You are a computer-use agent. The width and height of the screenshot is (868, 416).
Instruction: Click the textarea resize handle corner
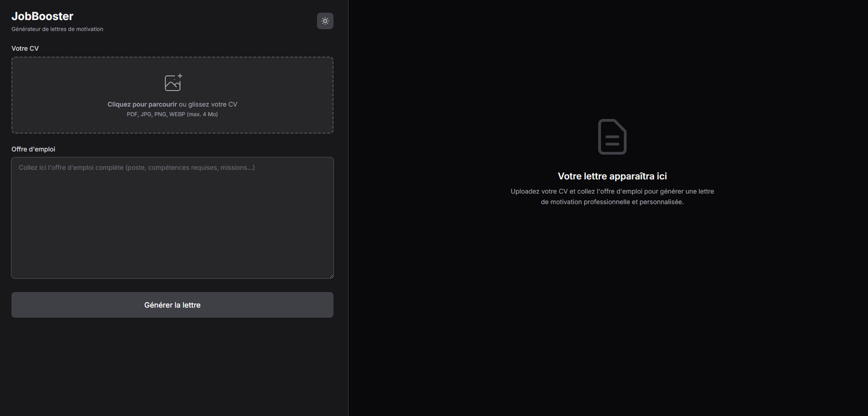pos(331,276)
